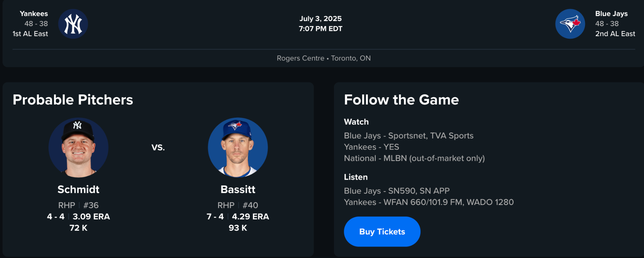Screen dimensions: 644x258
Task: Select the Blue Jays team name in header
Action: 611,14
